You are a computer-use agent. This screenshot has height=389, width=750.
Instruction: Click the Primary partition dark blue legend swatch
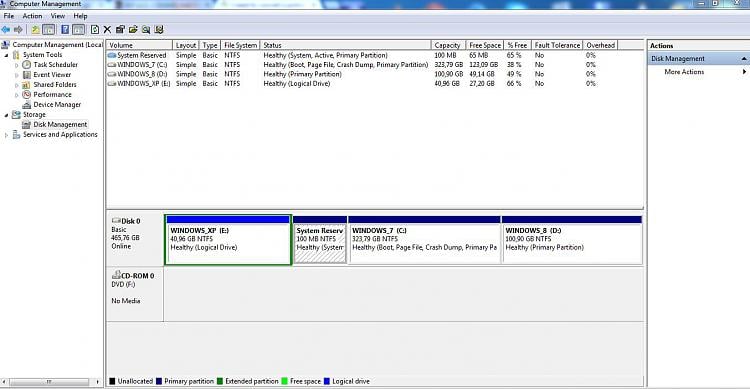pyautogui.click(x=159, y=381)
